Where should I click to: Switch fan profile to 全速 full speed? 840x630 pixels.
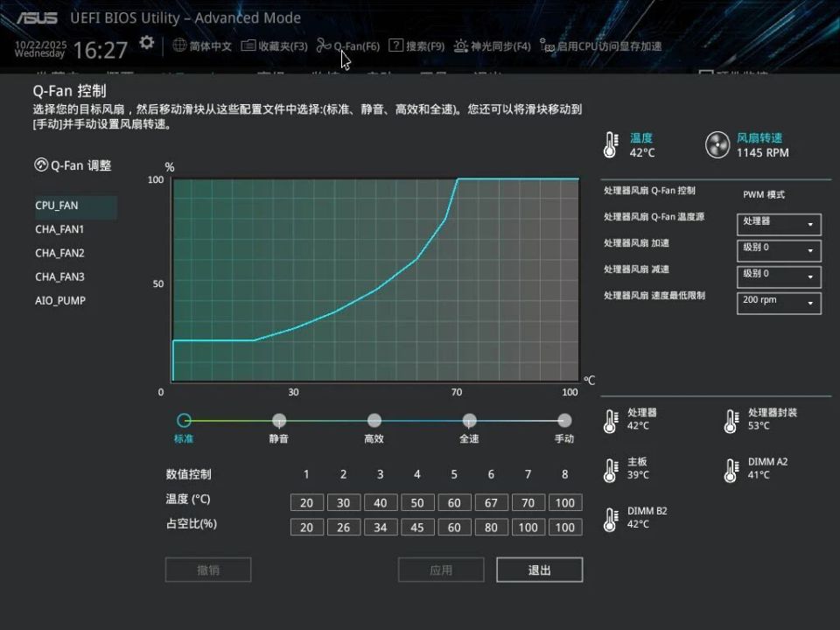[469, 420]
